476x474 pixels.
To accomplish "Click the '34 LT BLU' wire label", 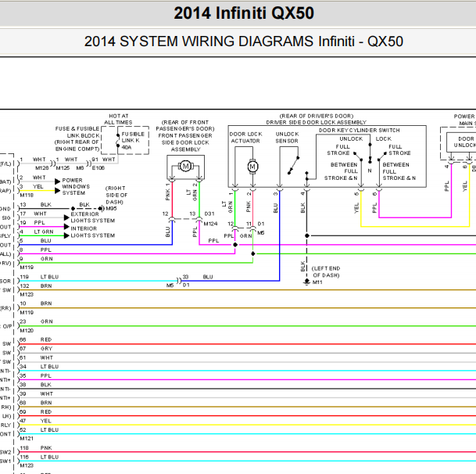I will click(39, 367).
